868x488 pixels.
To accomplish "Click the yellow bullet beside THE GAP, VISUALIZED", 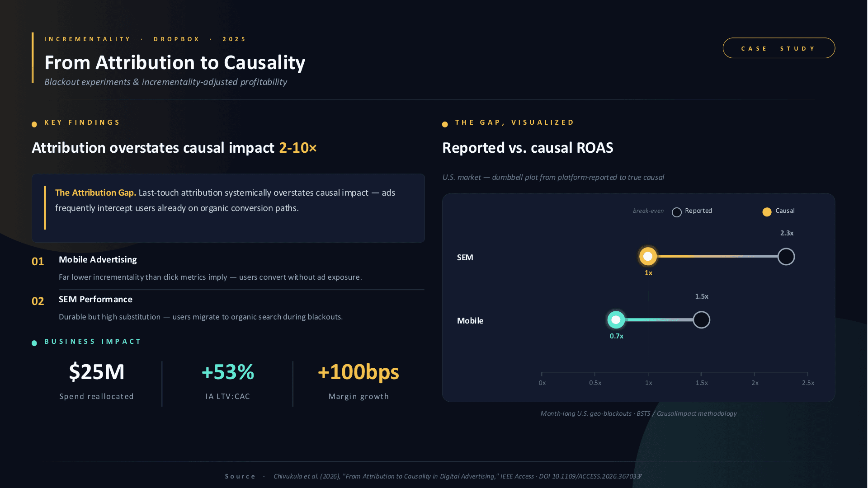I will (x=445, y=124).
